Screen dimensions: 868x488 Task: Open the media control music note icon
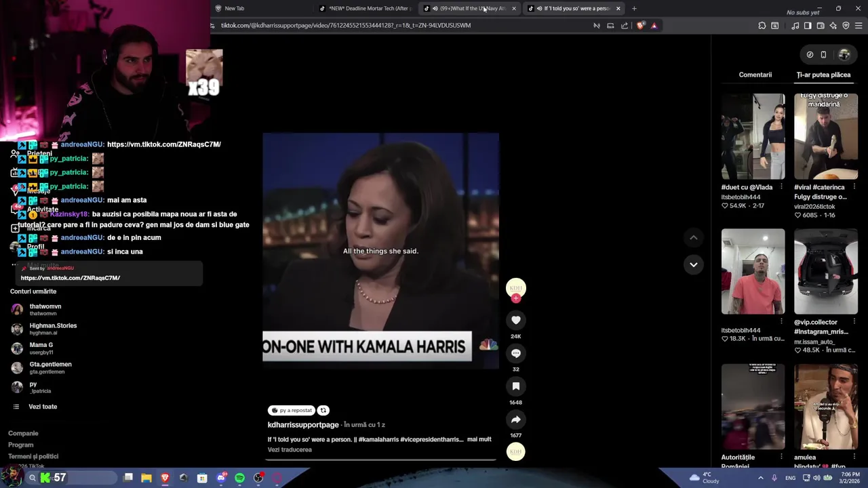coord(795,26)
